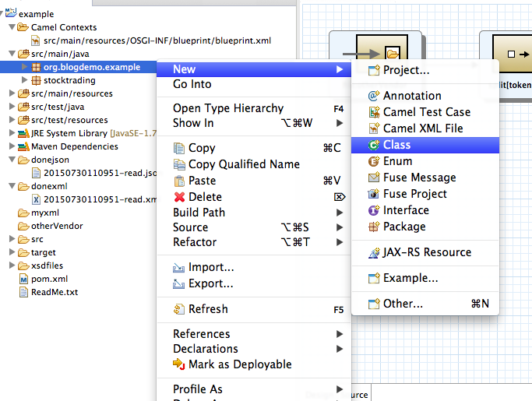Select the blueprint.xml camel context file
Viewport: 532px width, 401px height.
[157, 40]
